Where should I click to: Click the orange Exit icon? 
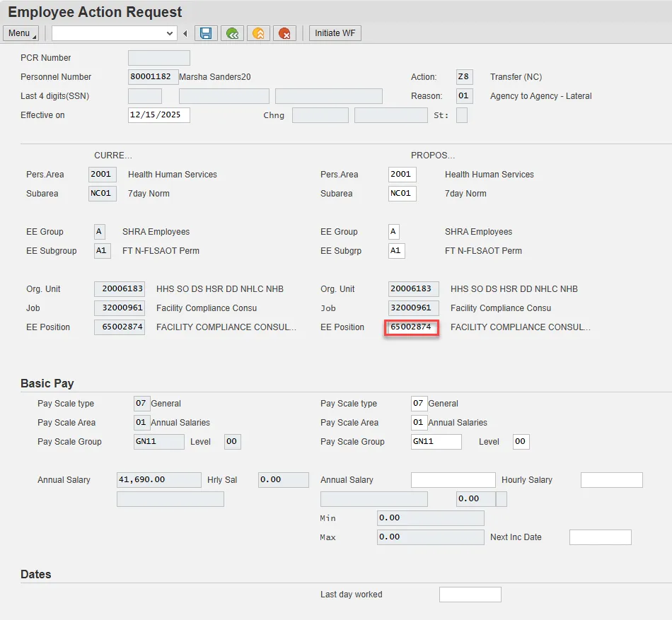(258, 33)
